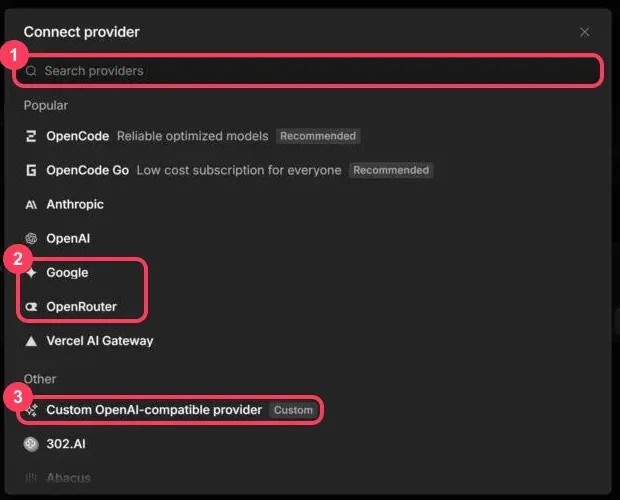This screenshot has width=620, height=500.
Task: Click the Abacus provider icon
Action: click(31, 478)
